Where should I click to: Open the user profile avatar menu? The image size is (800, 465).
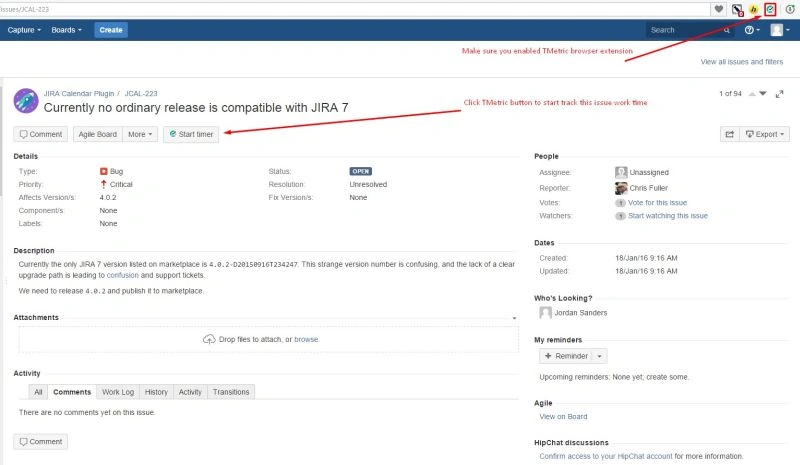pyautogui.click(x=780, y=30)
